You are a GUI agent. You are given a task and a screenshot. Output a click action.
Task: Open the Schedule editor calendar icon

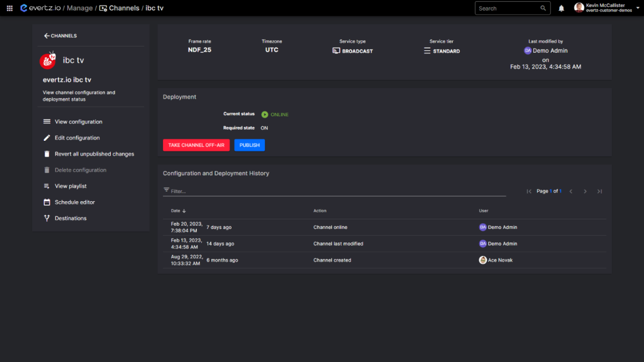[46, 202]
